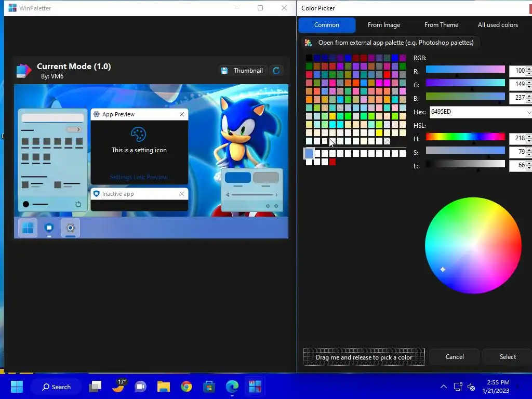Click the G value stepper showing 149
This screenshot has height=399, width=532.
click(520, 84)
